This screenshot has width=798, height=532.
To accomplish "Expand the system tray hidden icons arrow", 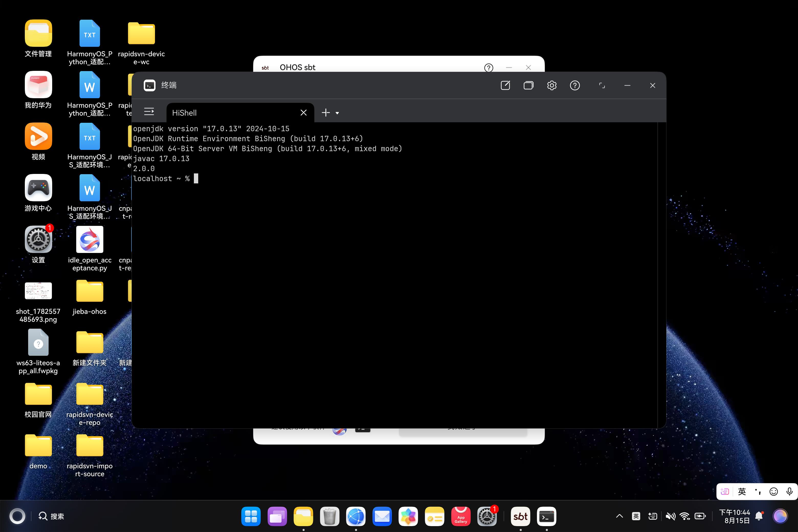I will tap(619, 516).
